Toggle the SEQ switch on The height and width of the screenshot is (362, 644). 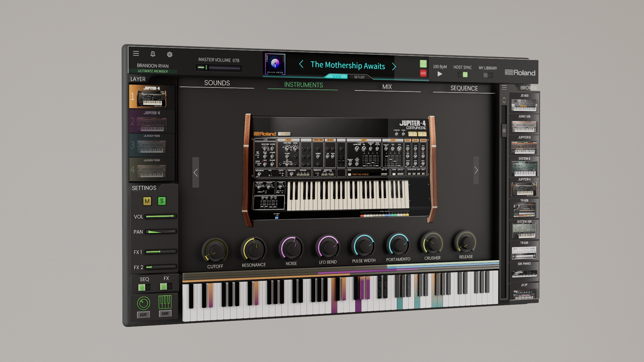[144, 287]
